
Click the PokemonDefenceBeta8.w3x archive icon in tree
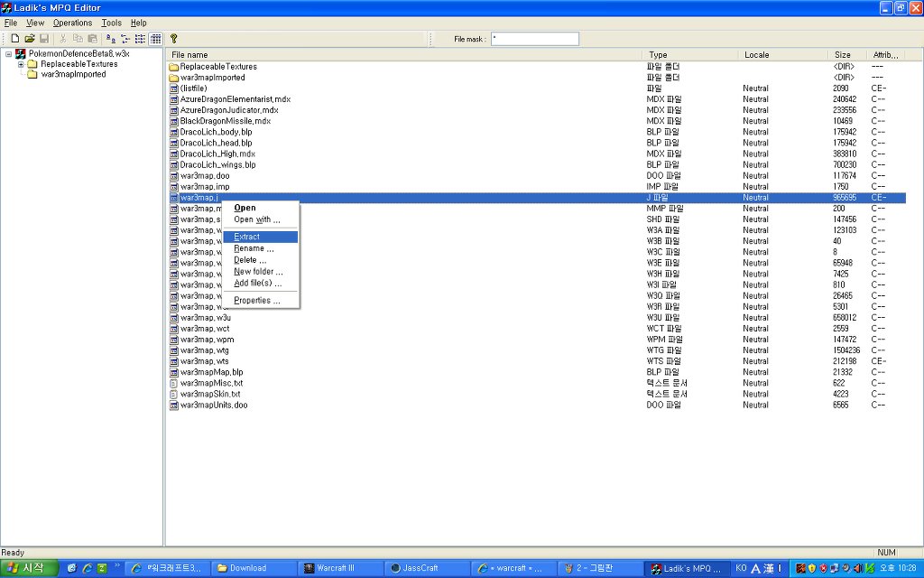click(x=21, y=53)
